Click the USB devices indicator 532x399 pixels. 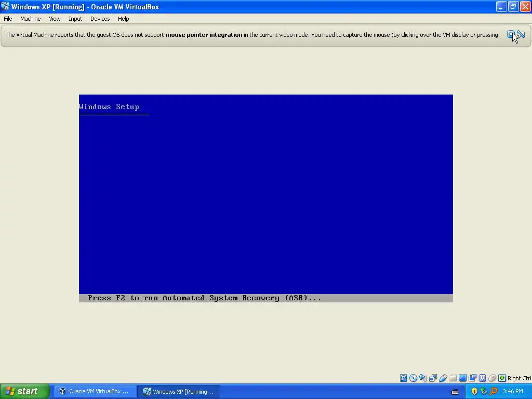pyautogui.click(x=443, y=378)
